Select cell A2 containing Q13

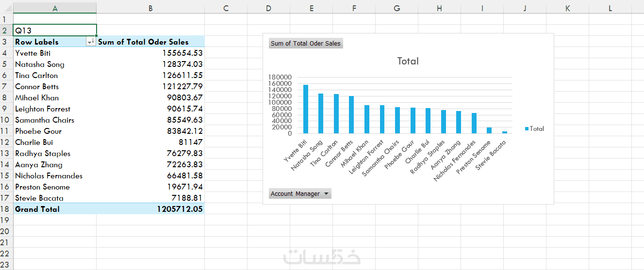55,30
